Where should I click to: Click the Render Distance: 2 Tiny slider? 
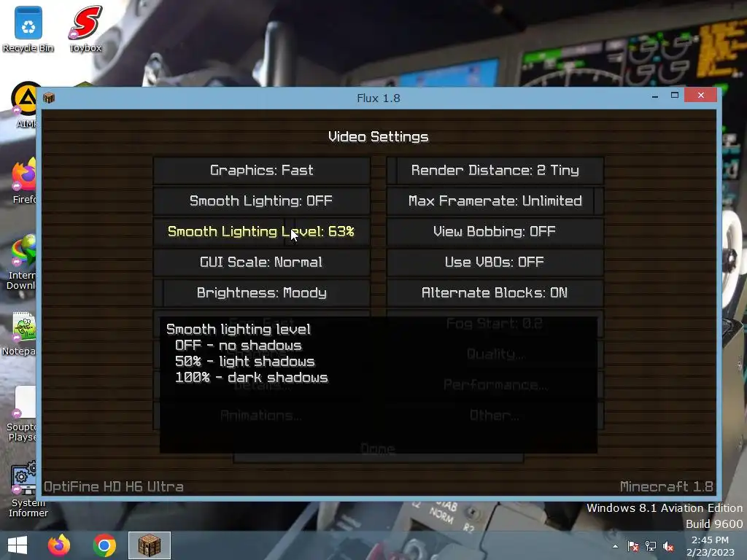[495, 171]
